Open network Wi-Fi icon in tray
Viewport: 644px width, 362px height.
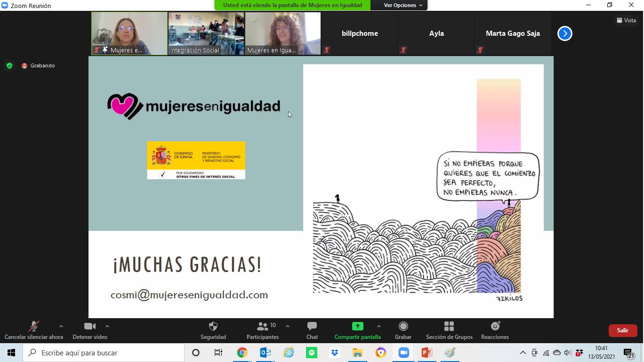[546, 353]
